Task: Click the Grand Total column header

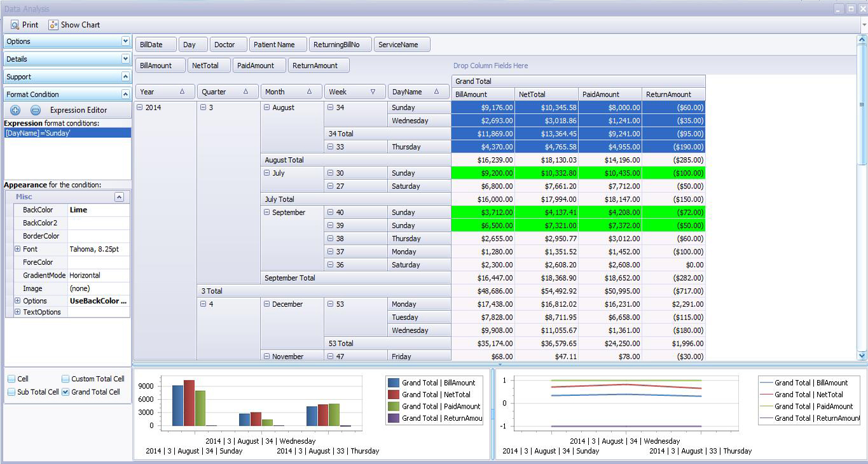Action: [x=579, y=81]
